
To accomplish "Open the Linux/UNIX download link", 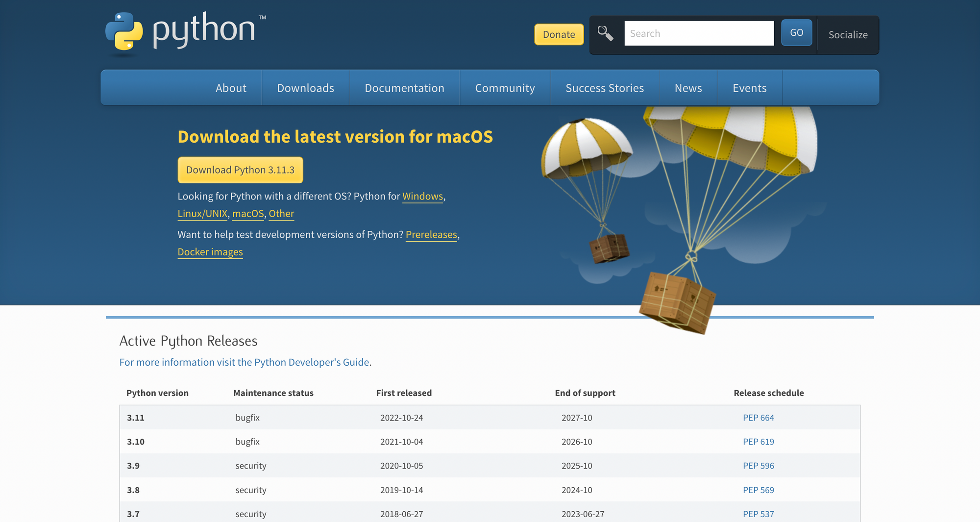I will tap(202, 214).
